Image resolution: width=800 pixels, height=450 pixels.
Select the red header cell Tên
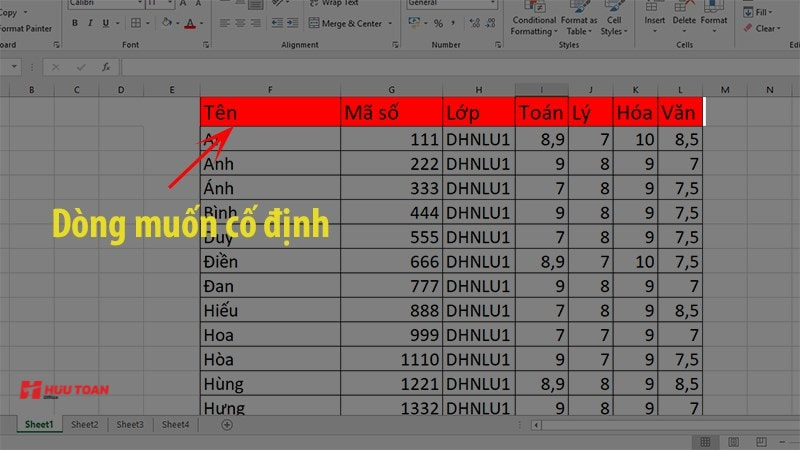[270, 111]
